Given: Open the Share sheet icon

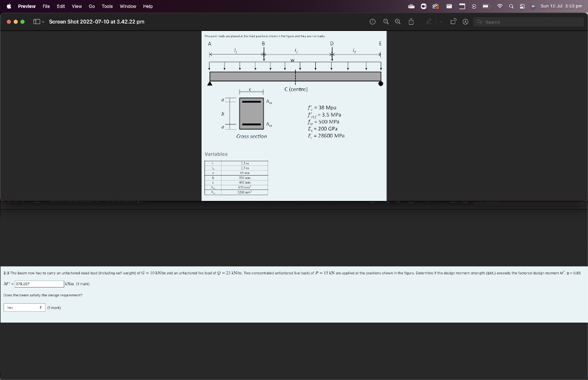Looking at the screenshot, I should tap(411, 21).
